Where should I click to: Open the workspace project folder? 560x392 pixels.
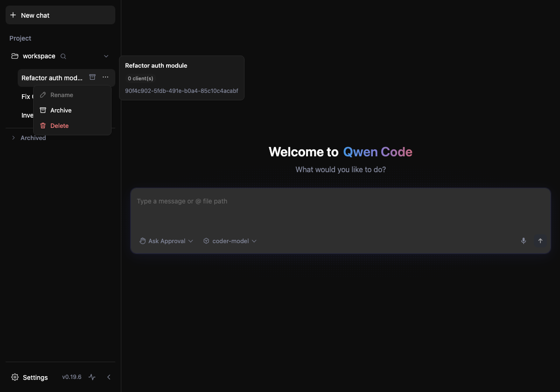[39, 56]
